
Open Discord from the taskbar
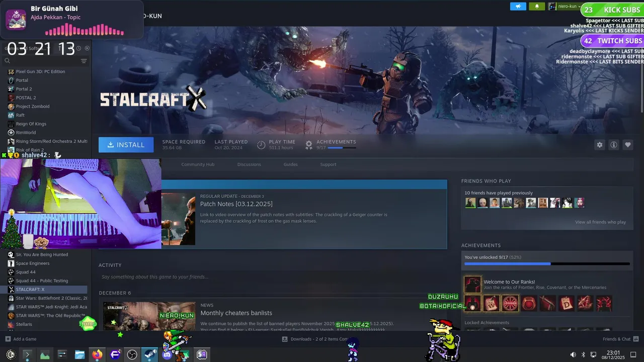coord(167,354)
